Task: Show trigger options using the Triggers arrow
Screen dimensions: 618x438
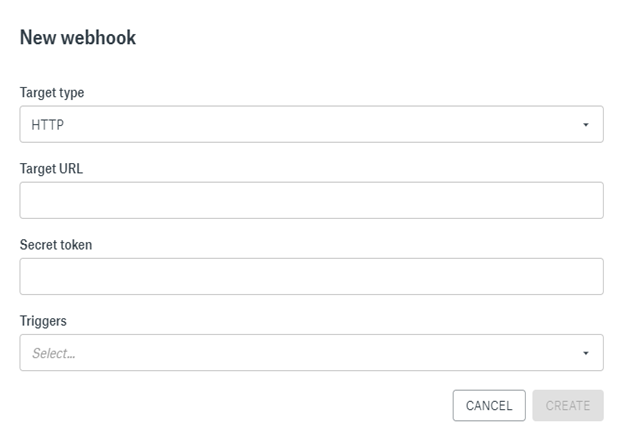Action: click(x=585, y=353)
